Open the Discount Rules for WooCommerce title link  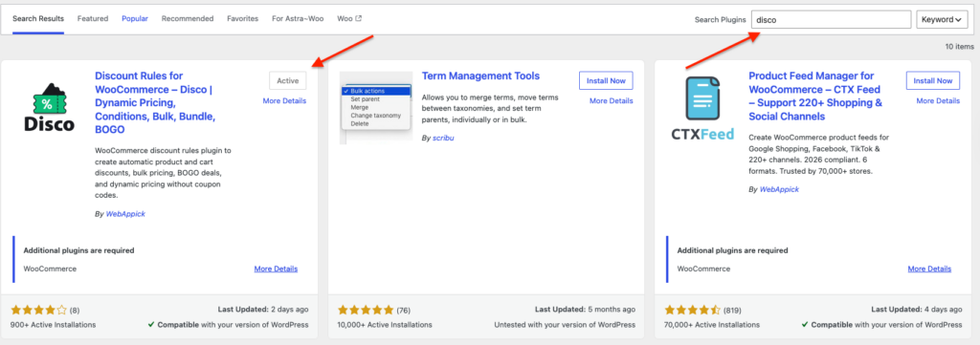154,103
